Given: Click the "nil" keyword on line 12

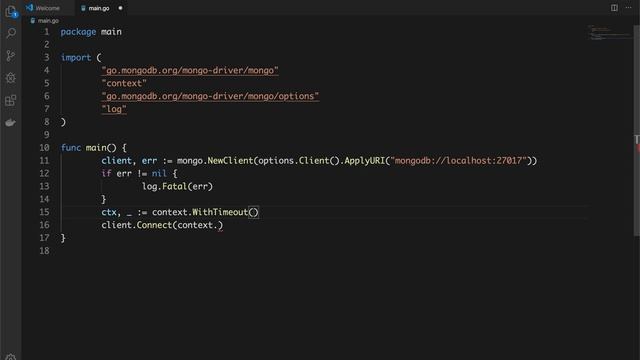Looking at the screenshot, I should pyautogui.click(x=159, y=173).
